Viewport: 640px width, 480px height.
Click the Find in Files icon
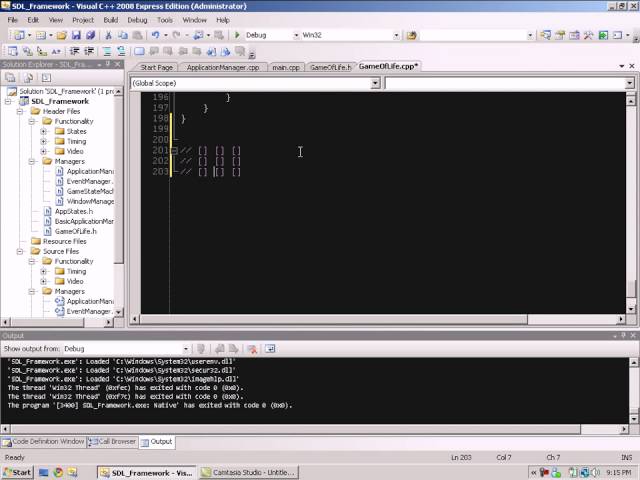(411, 35)
